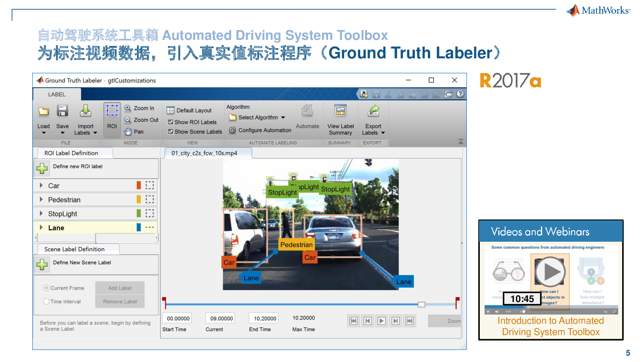
Task: Click the switch windows icon in quick access bar
Action: [x=448, y=94]
